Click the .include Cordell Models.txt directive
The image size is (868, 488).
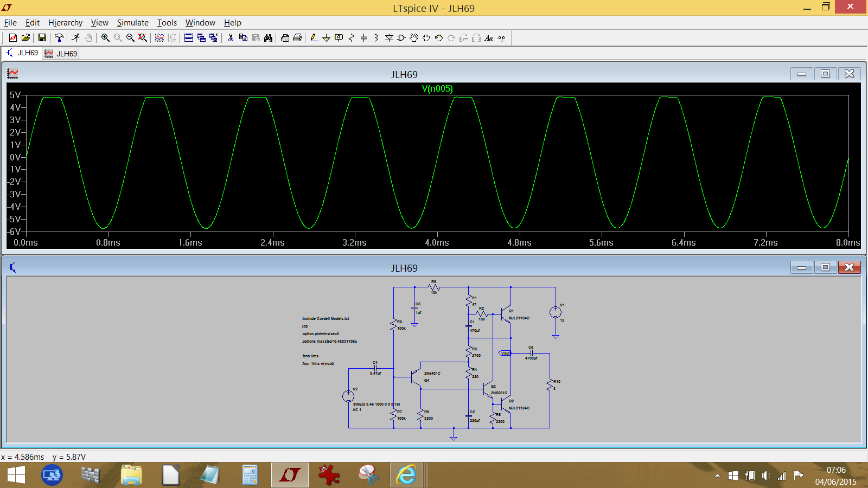pyautogui.click(x=325, y=319)
